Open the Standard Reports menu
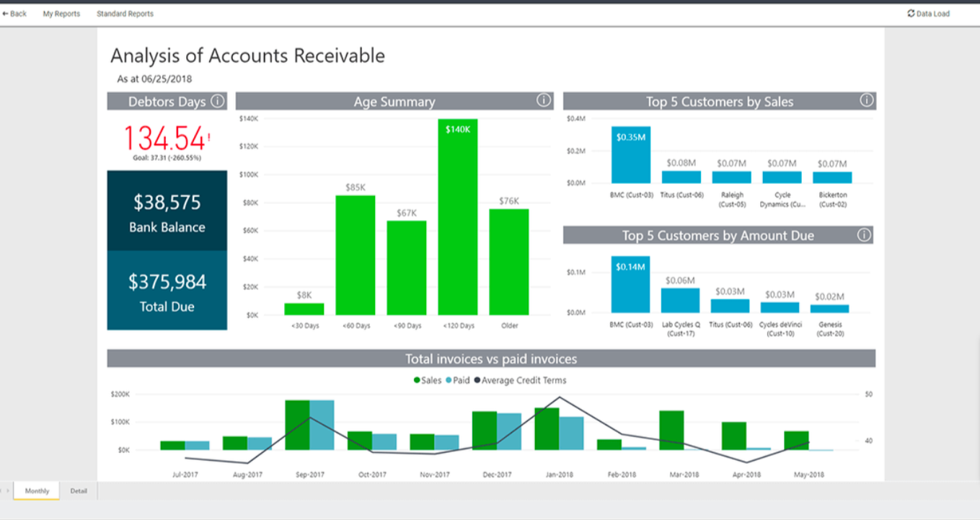980x520 pixels. click(x=125, y=14)
